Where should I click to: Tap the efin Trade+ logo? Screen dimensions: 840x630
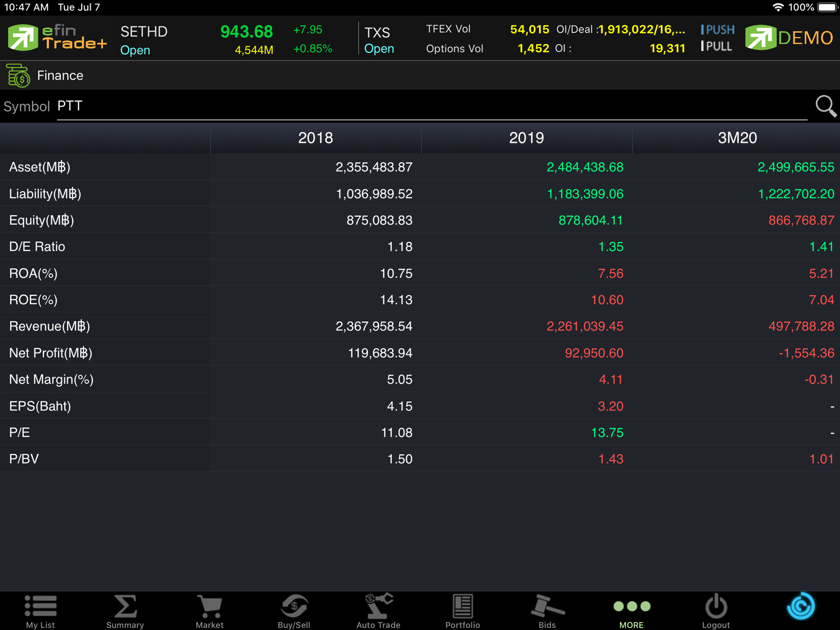(x=57, y=37)
